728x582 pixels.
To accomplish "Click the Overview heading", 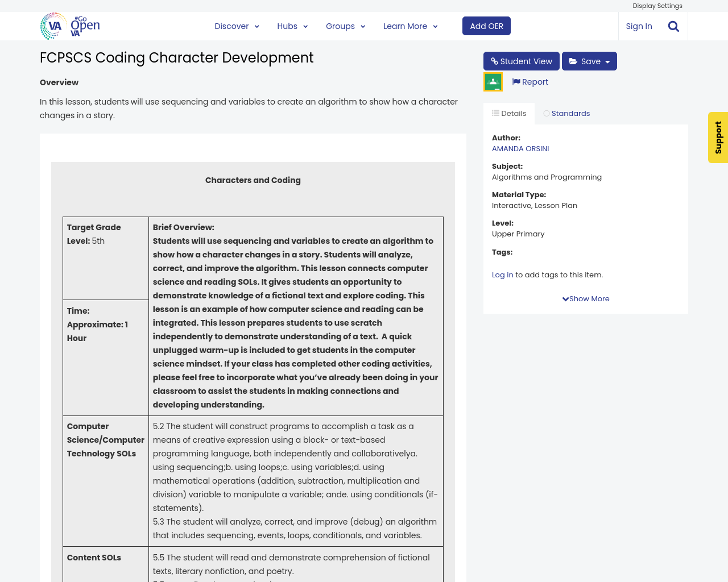I will (59, 82).
